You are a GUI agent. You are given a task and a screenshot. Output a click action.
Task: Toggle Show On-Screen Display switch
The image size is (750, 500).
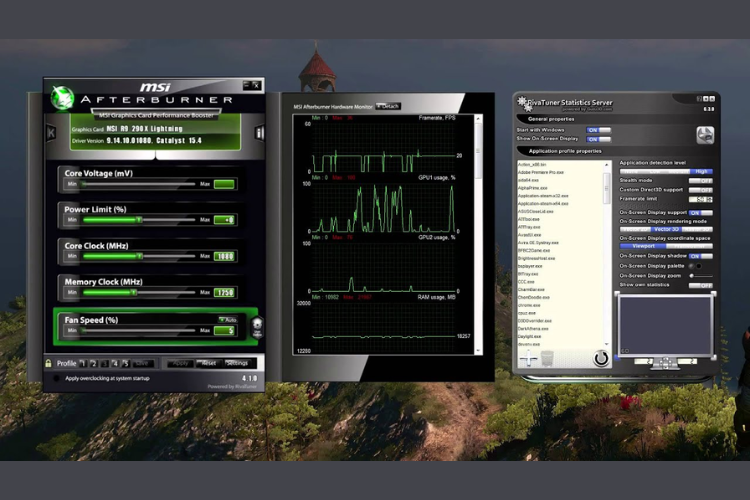pos(598,139)
